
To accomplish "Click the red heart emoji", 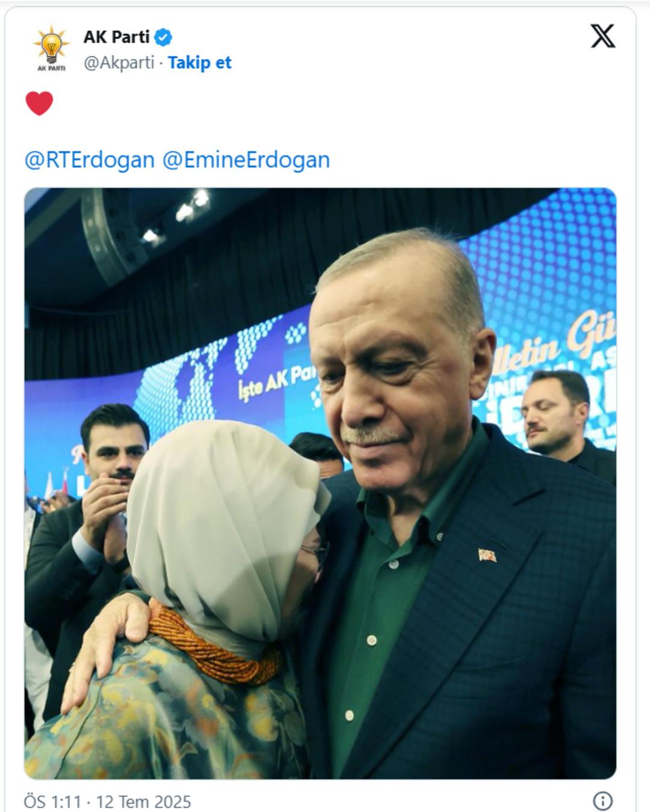I will click(x=39, y=103).
